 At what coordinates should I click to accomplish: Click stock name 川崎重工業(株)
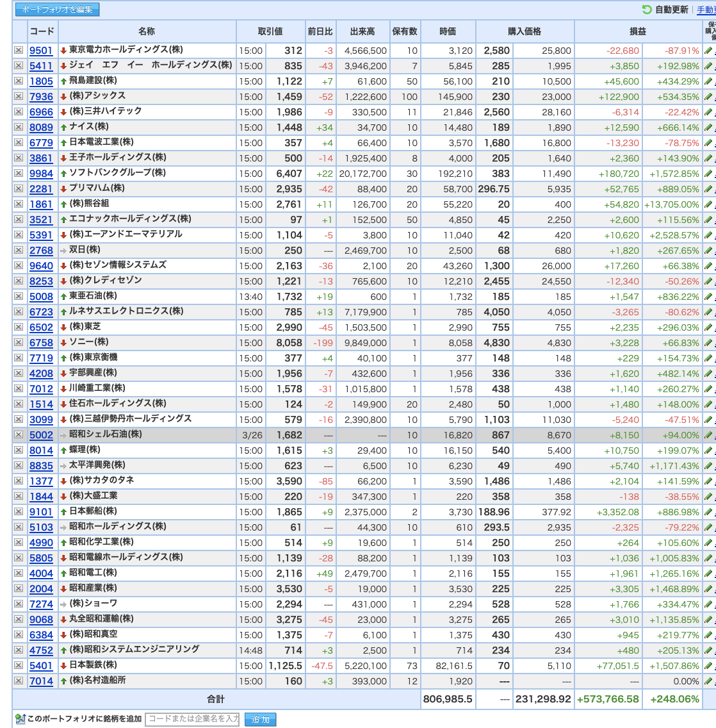(97, 388)
